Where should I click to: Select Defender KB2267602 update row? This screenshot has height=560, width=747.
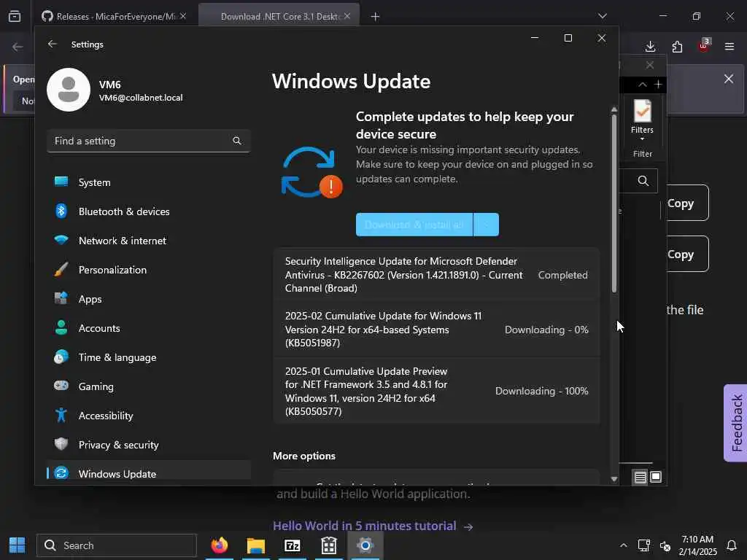tap(436, 275)
